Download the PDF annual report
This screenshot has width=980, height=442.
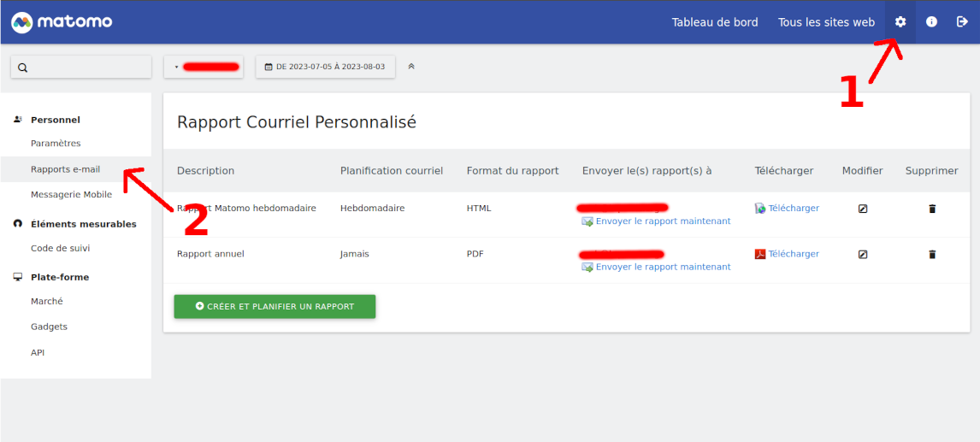point(793,254)
